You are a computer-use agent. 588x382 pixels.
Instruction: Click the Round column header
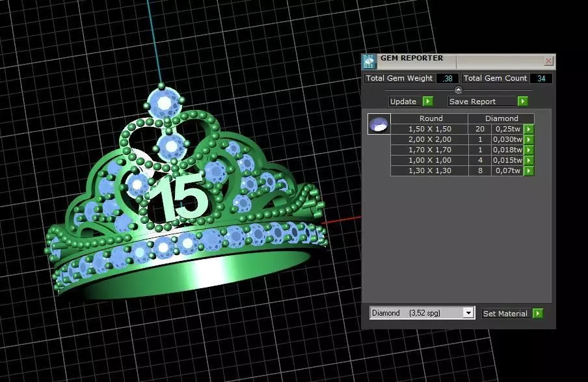431,118
